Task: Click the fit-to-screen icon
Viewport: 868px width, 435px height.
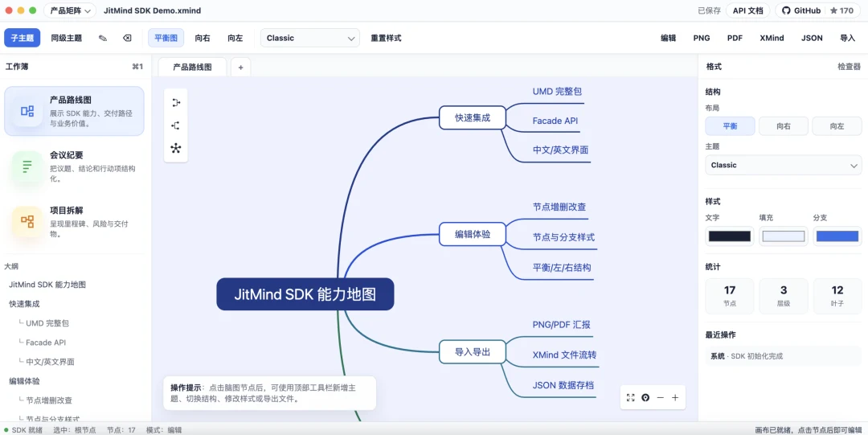Action: (x=631, y=397)
